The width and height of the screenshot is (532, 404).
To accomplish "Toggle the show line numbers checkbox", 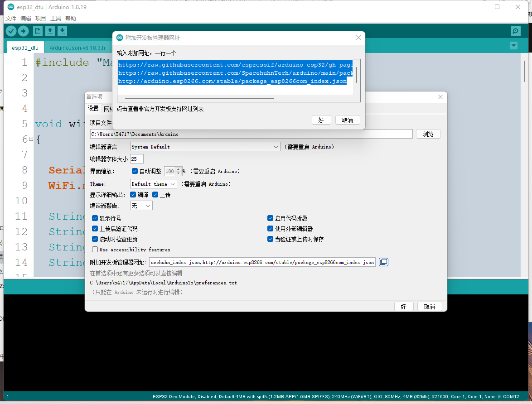I will pos(95,218).
